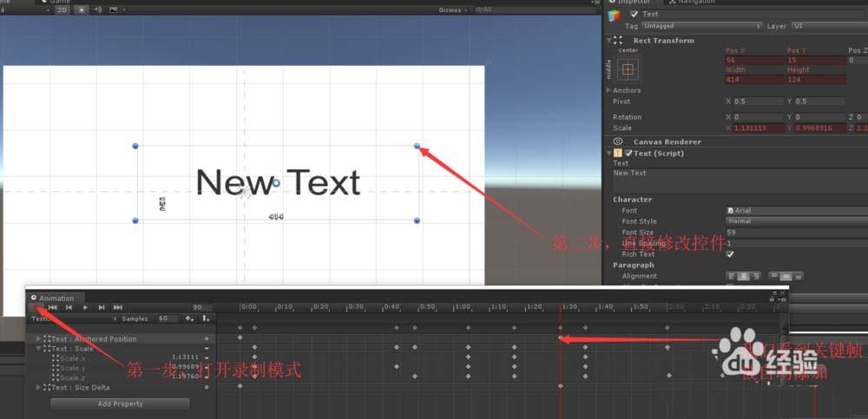Open the anchor presets box

tap(628, 69)
